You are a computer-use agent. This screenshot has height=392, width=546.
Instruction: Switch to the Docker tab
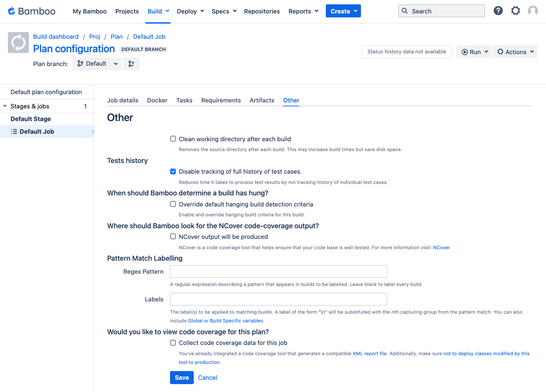pyautogui.click(x=157, y=100)
